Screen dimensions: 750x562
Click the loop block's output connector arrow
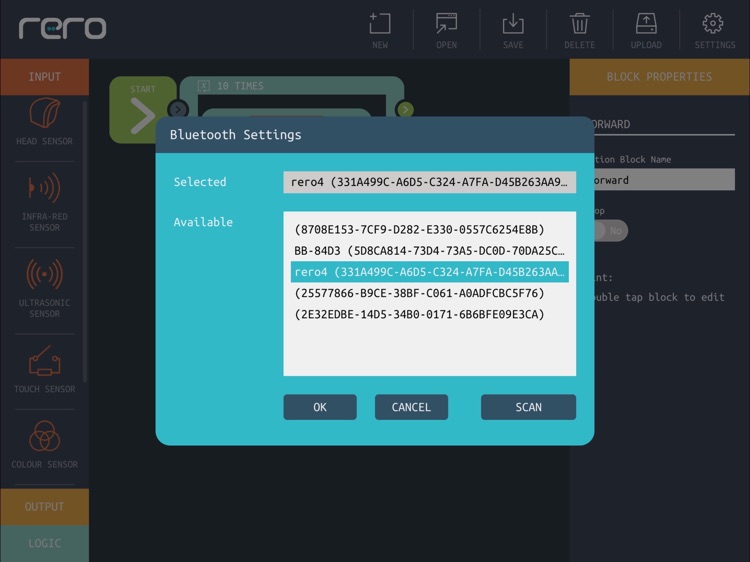pos(405,110)
